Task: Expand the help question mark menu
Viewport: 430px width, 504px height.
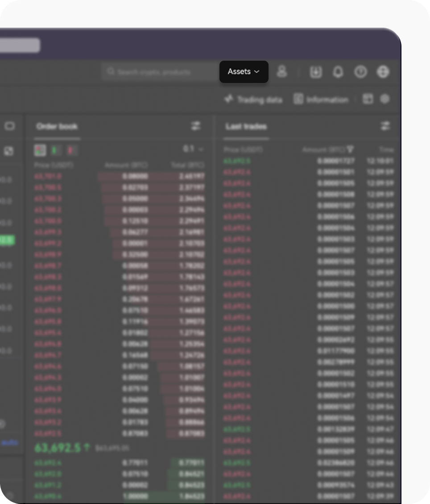Action: tap(360, 72)
